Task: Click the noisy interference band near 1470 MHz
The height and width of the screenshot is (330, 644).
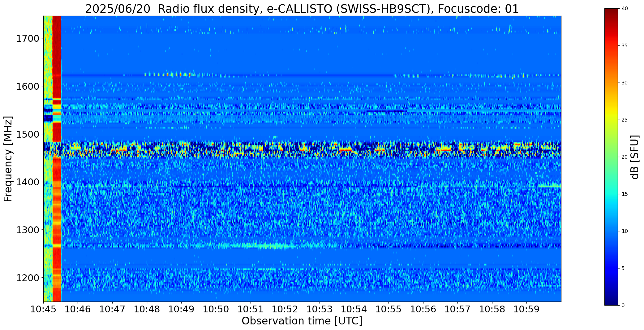Action: click(302, 149)
